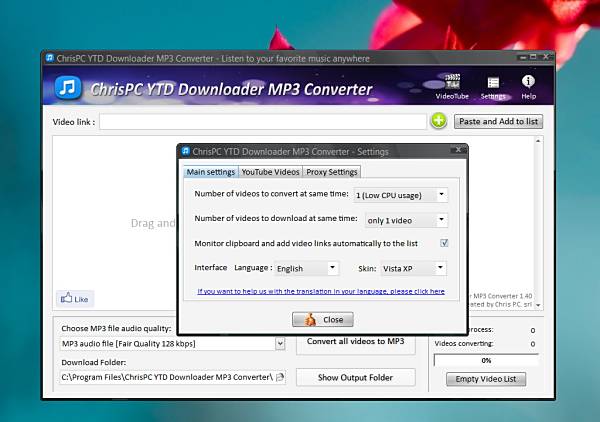
Task: Click Paste and Add to list button
Action: click(x=498, y=121)
